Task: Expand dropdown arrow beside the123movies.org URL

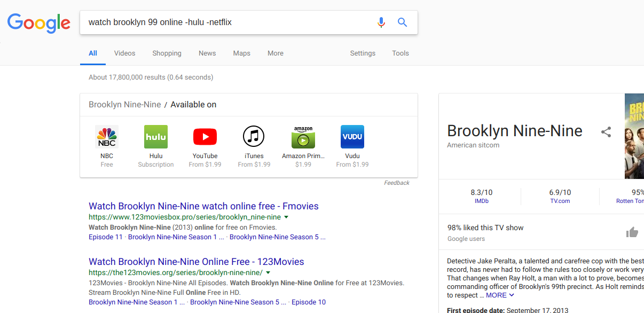Action: coord(268,273)
